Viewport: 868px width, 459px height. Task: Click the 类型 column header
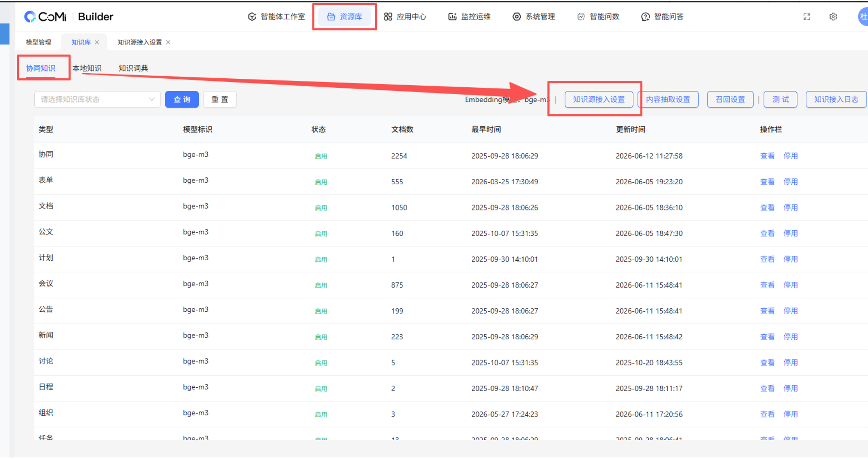(x=46, y=129)
